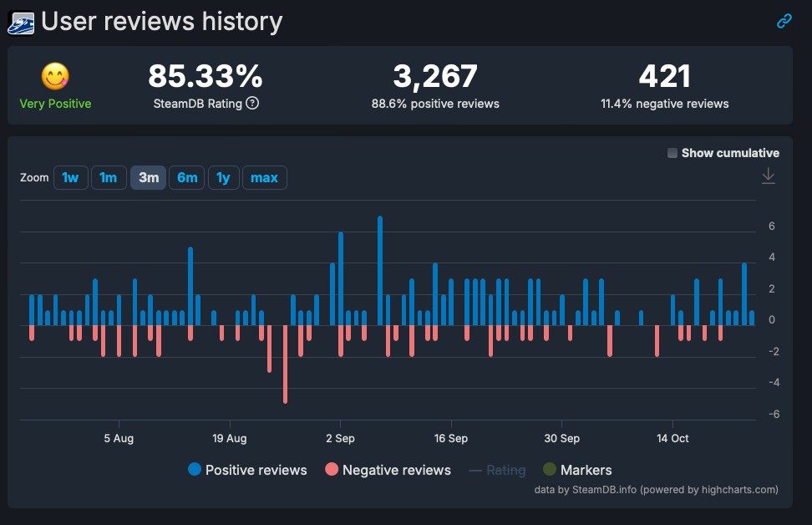Choose the 3m zoom button
Image resolution: width=812 pixels, height=525 pixels.
148,177
